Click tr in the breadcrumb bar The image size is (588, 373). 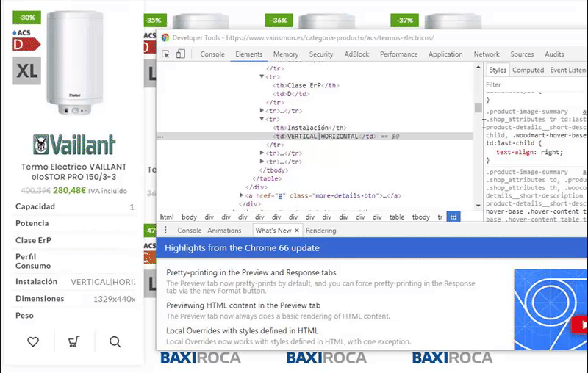(440, 217)
